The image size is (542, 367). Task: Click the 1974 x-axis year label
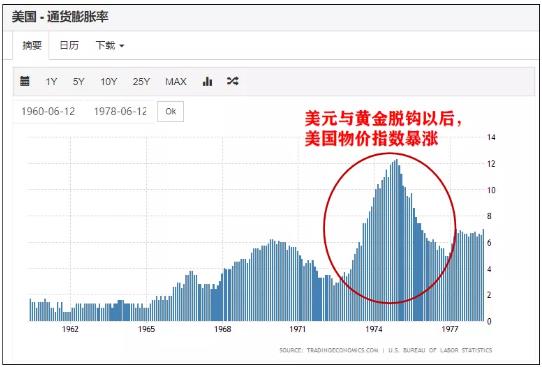(x=374, y=329)
